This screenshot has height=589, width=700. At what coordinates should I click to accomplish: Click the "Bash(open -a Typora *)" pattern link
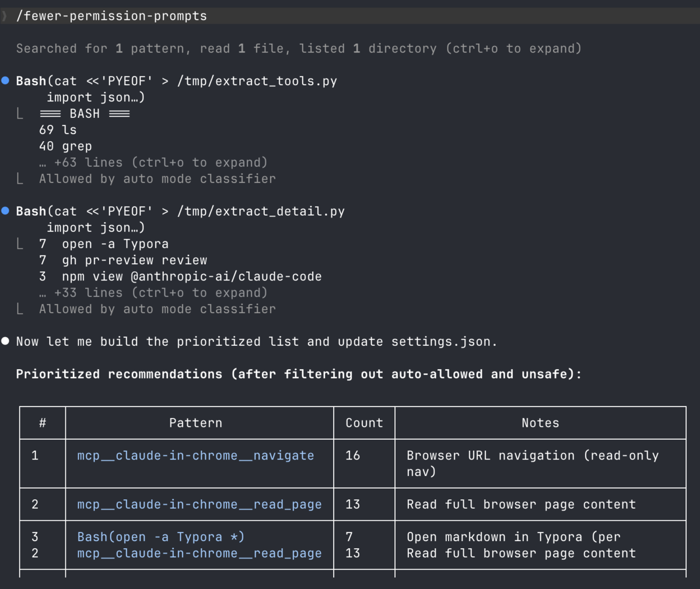(161, 537)
